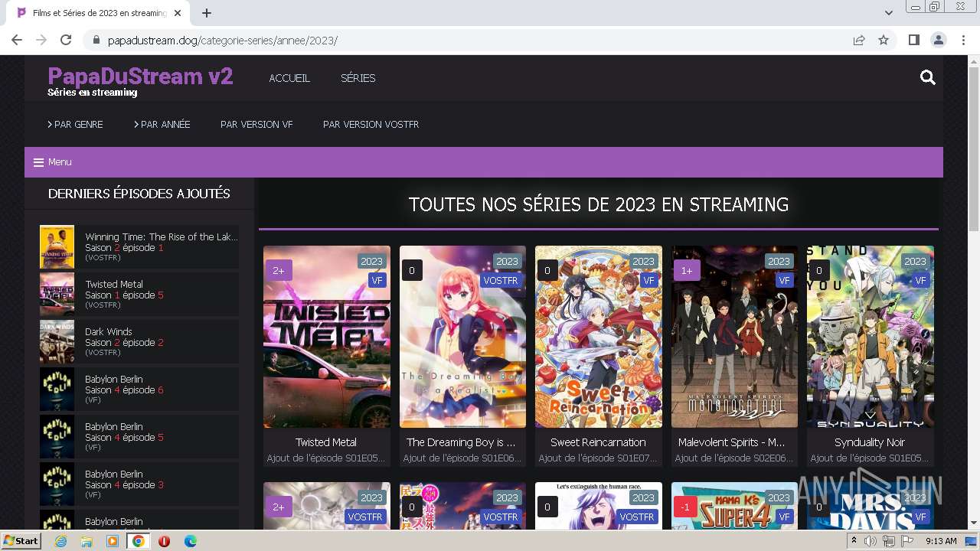Expand the purple Menu bar
This screenshot has width=980, height=551.
click(x=483, y=162)
